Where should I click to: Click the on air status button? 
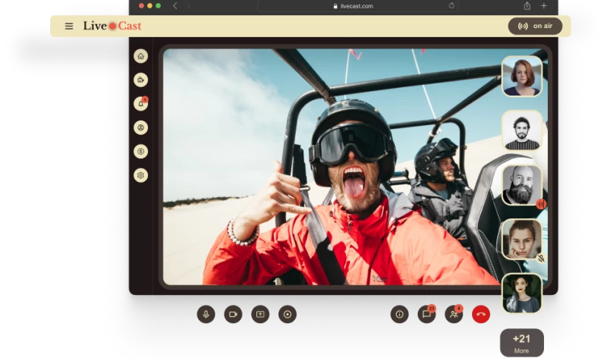click(x=535, y=26)
